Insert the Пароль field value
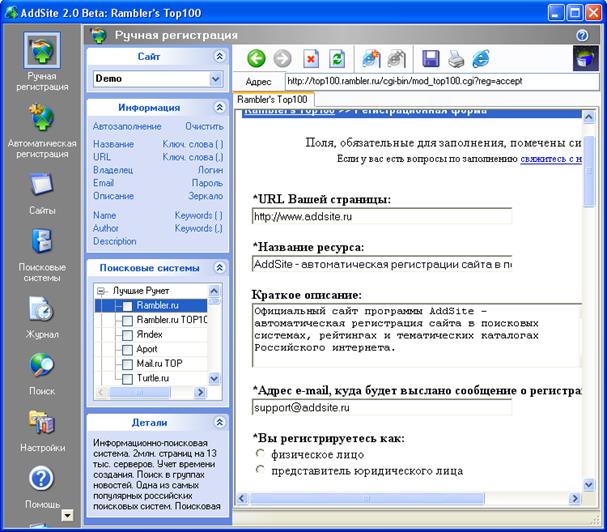Image resolution: width=607 pixels, height=532 pixels. pyautogui.click(x=207, y=183)
